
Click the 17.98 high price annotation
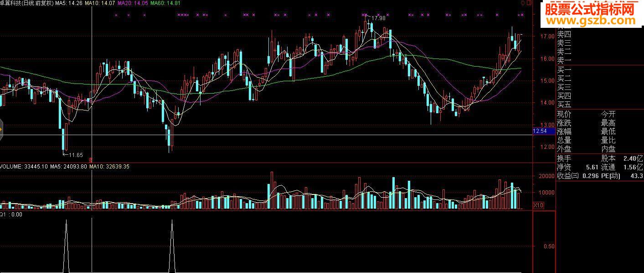point(378,19)
